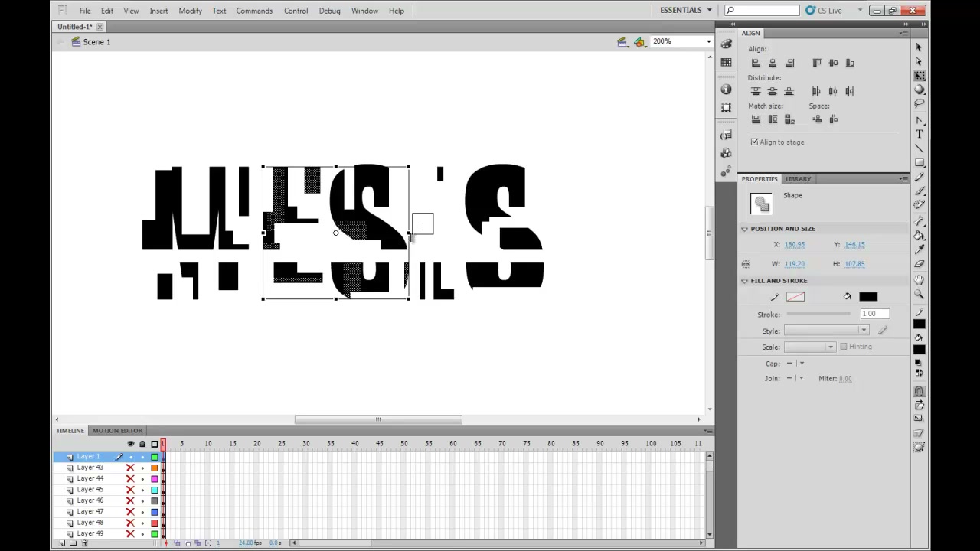
Task: Show hidden Layer 47
Action: (130, 512)
